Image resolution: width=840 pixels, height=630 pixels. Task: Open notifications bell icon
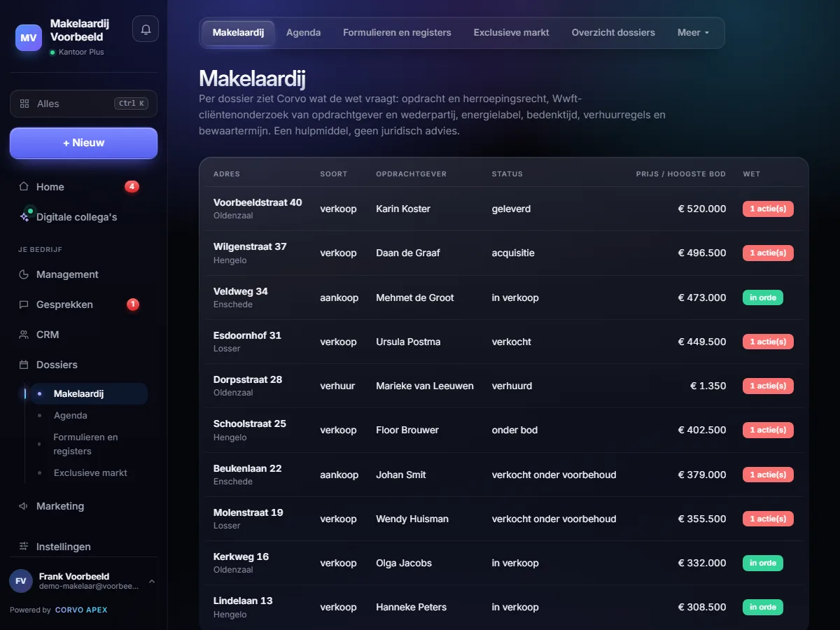146,29
